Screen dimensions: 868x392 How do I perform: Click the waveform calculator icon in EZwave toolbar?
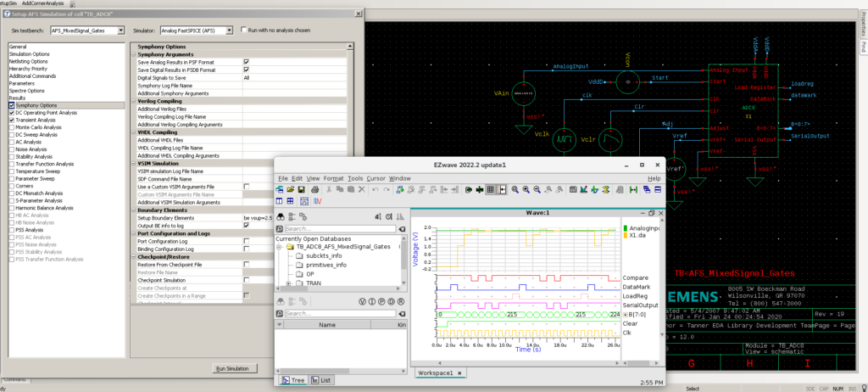pos(573,189)
